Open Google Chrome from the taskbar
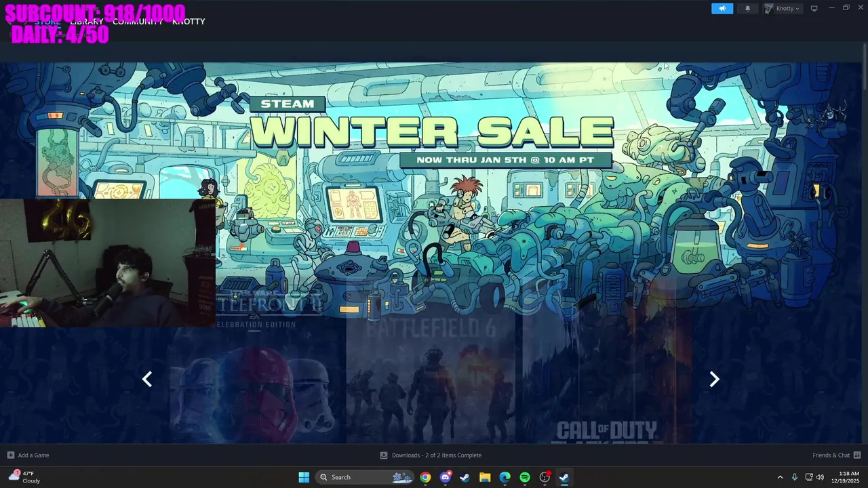The width and height of the screenshot is (868, 488). point(425,477)
